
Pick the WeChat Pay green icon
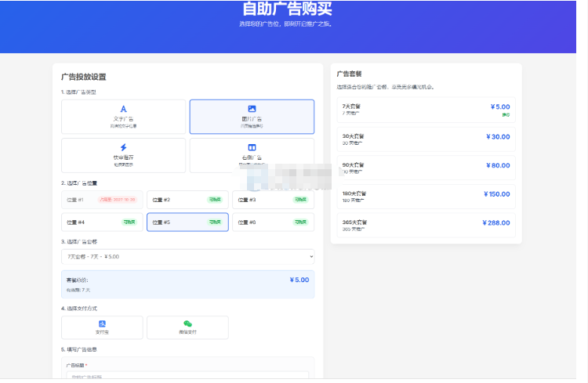pos(187,323)
